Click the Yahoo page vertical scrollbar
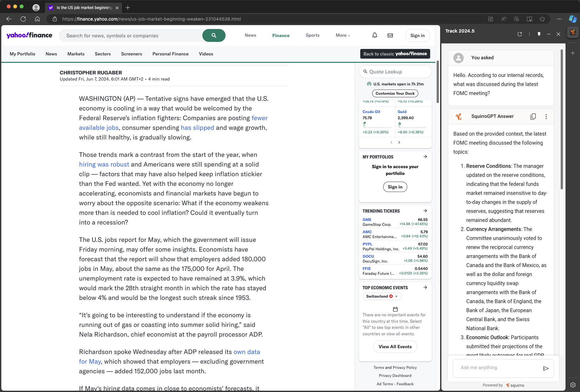The width and height of the screenshot is (580, 392). (438, 82)
